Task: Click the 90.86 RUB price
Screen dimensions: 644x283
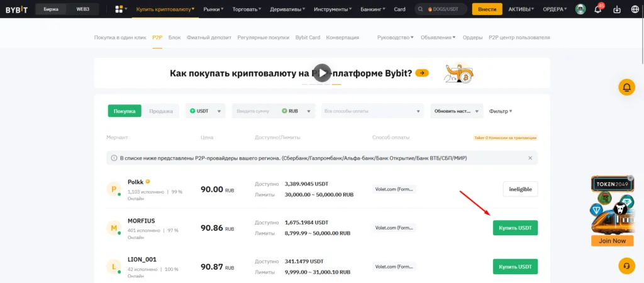Action: 217,228
